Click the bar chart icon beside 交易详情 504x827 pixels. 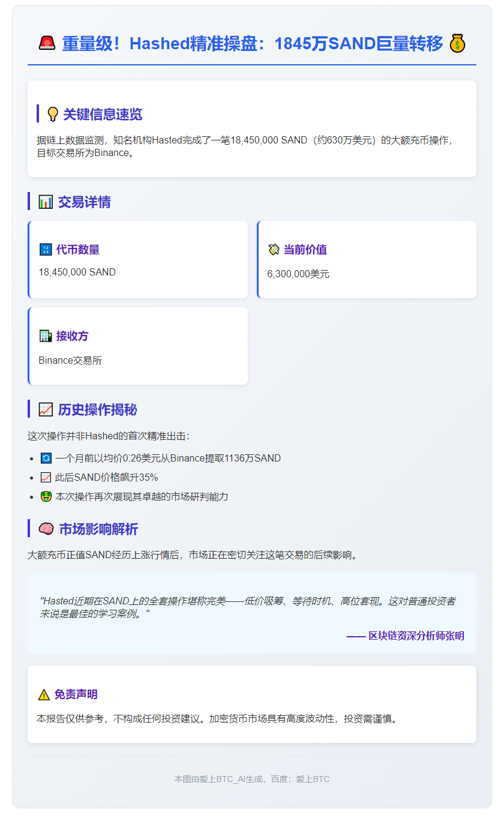(46, 202)
